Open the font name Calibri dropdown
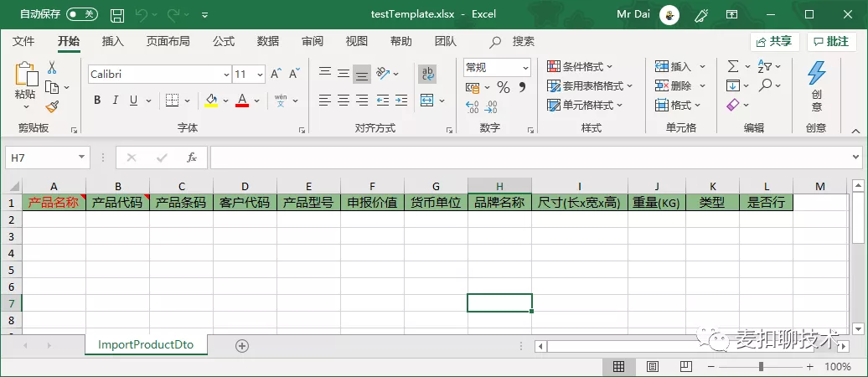Viewport: 868px width, 377px height. coord(227,75)
